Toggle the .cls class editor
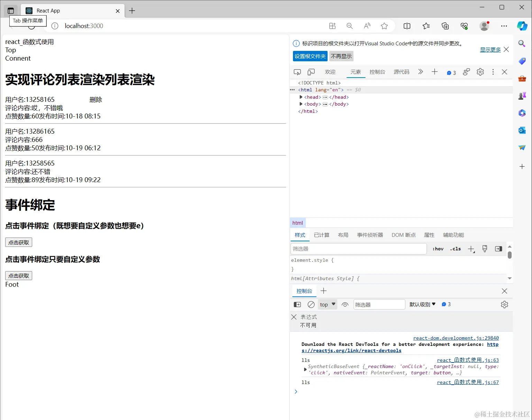Viewport: 532px width, 420px height. 456,249
